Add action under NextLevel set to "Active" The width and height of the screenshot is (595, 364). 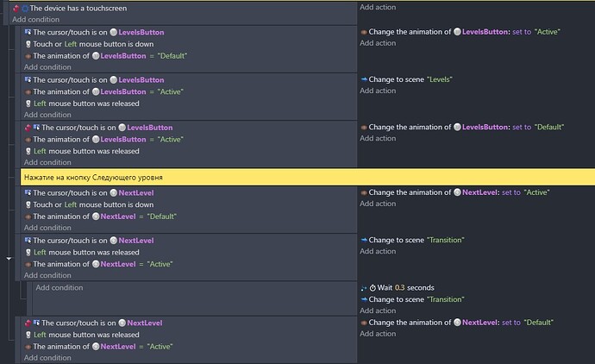378,204
